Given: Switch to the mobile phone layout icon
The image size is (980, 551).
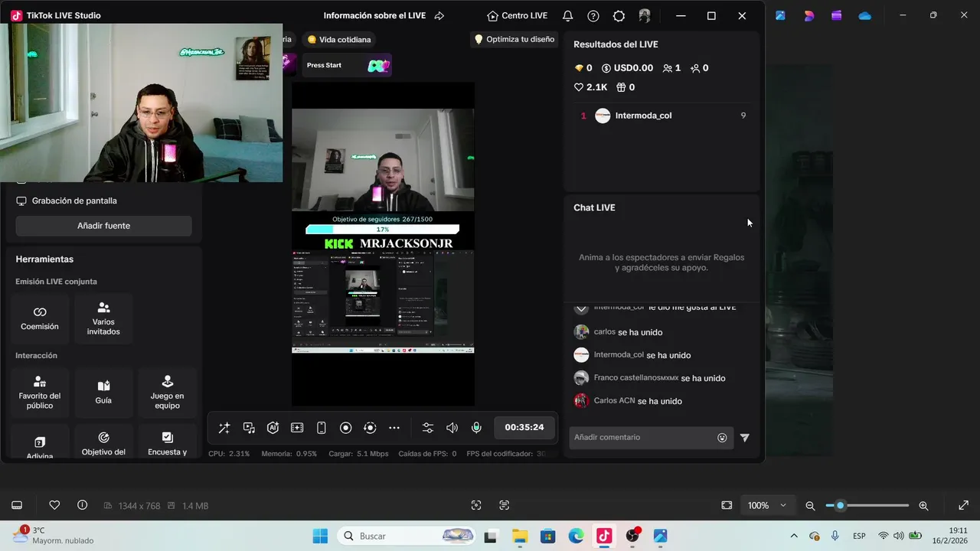Looking at the screenshot, I should pos(322,428).
